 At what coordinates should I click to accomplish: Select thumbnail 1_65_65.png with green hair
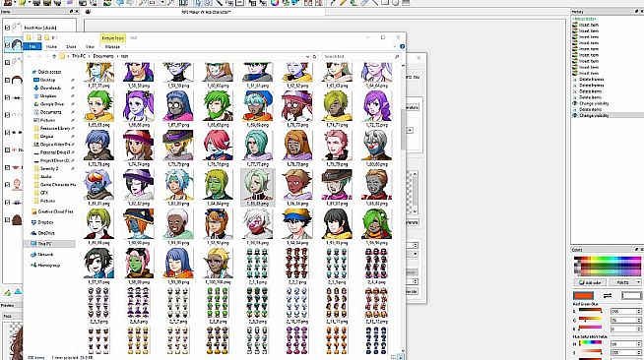coord(98,108)
